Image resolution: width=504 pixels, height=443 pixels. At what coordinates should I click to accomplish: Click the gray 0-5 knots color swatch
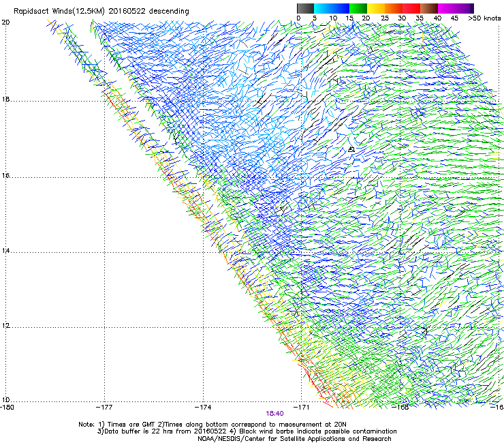tap(305, 8)
